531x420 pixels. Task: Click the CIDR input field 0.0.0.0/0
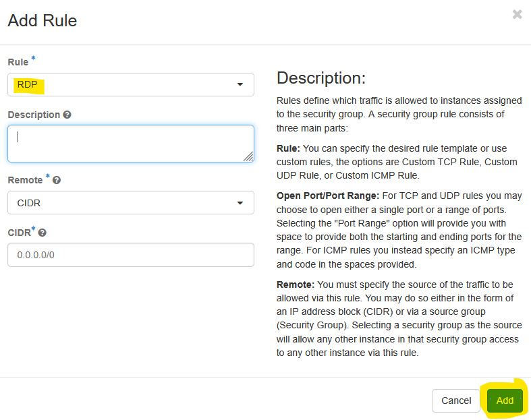pos(131,255)
